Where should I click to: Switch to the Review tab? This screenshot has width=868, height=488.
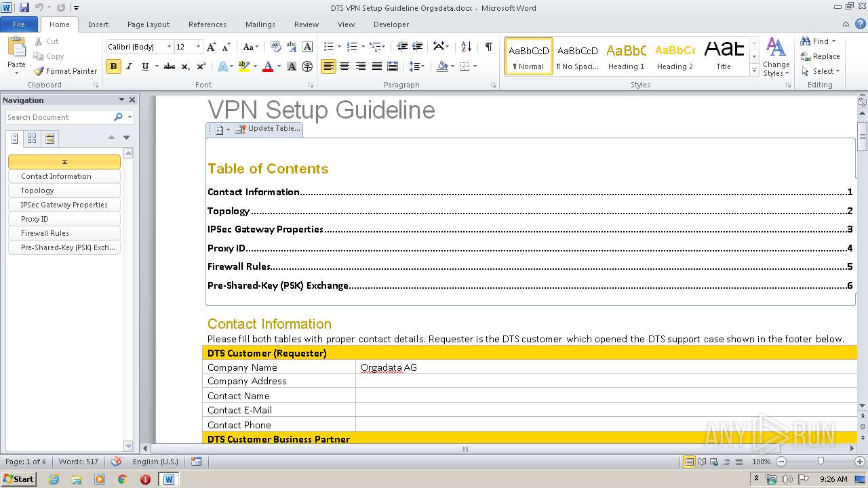(307, 24)
